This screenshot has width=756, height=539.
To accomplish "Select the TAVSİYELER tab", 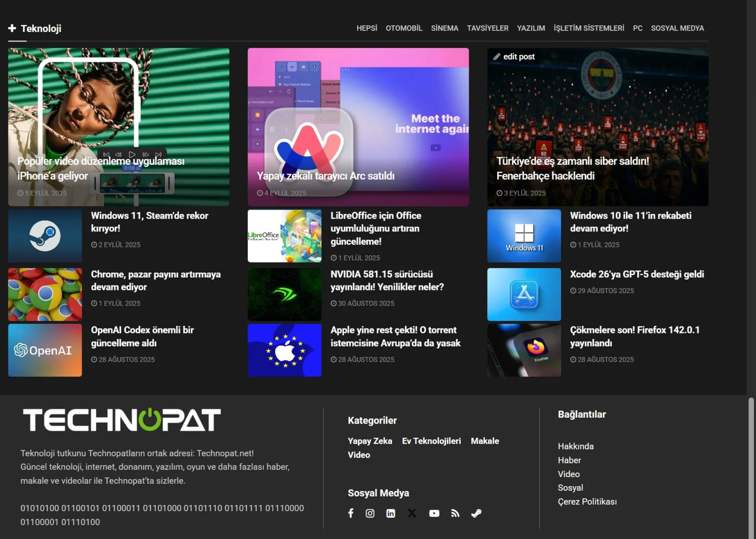I will click(488, 28).
